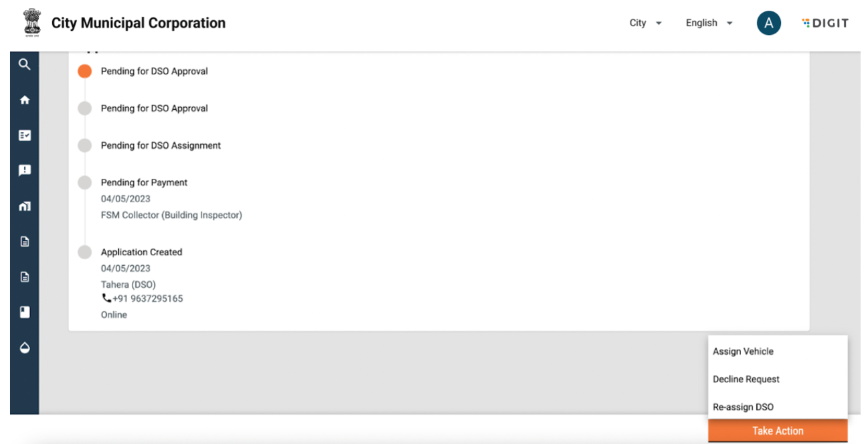Open the complaints exclamation bubble icon
Screen dimensions: 868x444
tap(25, 171)
